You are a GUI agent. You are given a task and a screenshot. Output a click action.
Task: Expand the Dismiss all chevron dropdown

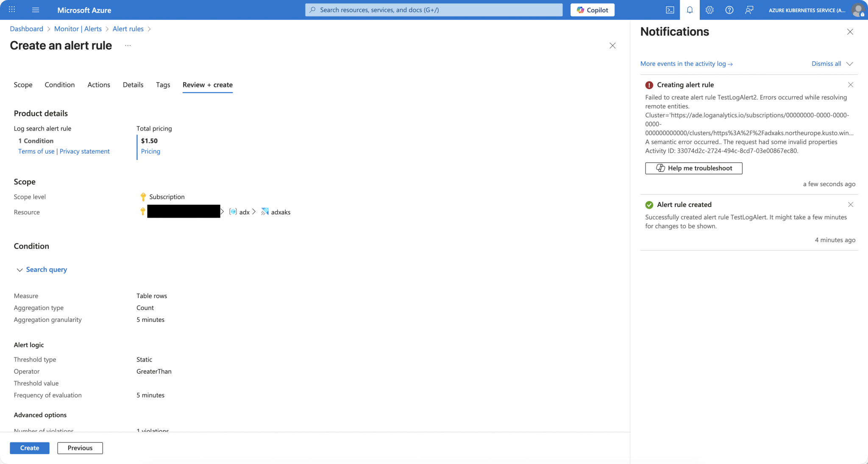(849, 64)
